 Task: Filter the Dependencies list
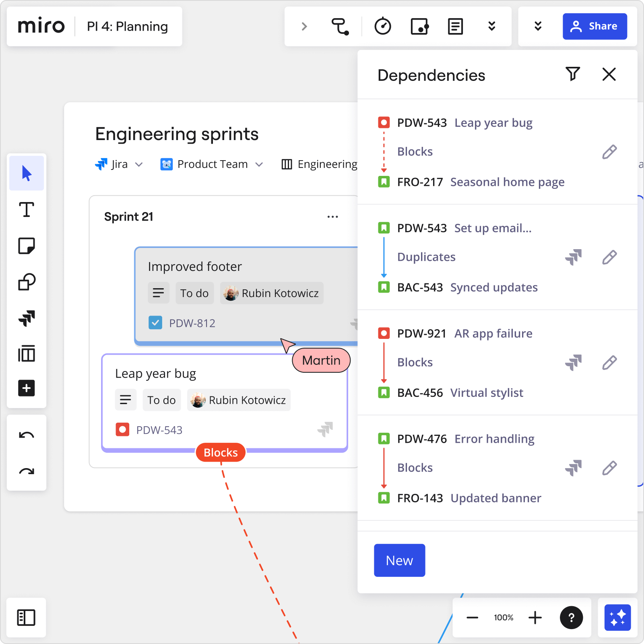tap(573, 74)
